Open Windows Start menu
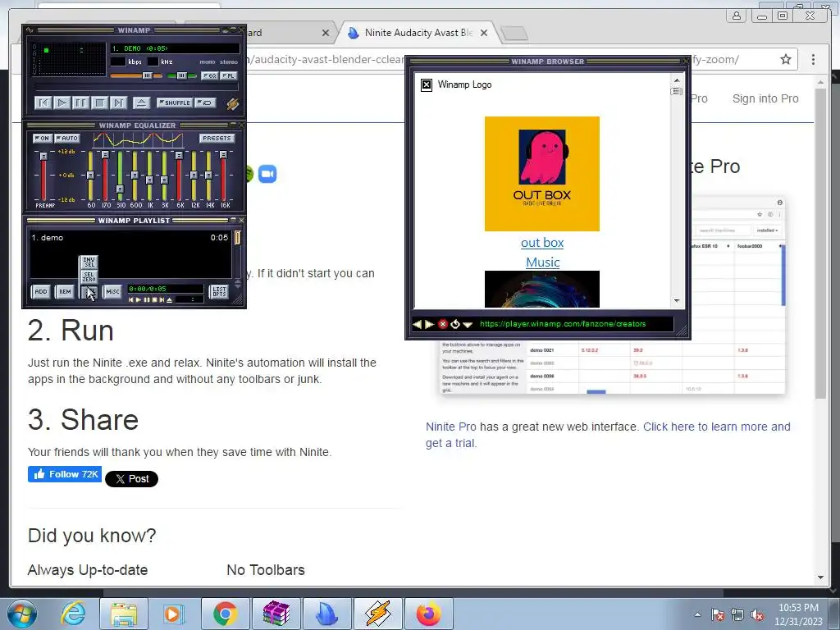 click(22, 614)
